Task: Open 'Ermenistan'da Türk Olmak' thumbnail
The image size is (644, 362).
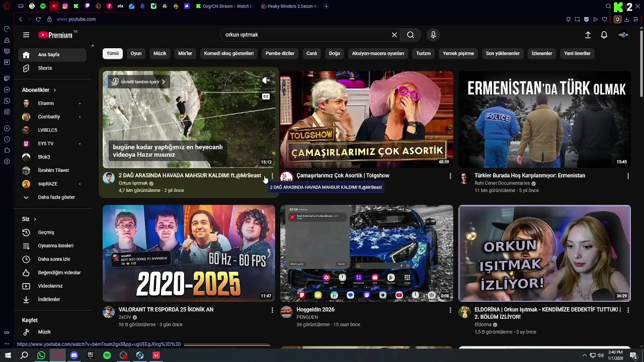Action: click(544, 119)
